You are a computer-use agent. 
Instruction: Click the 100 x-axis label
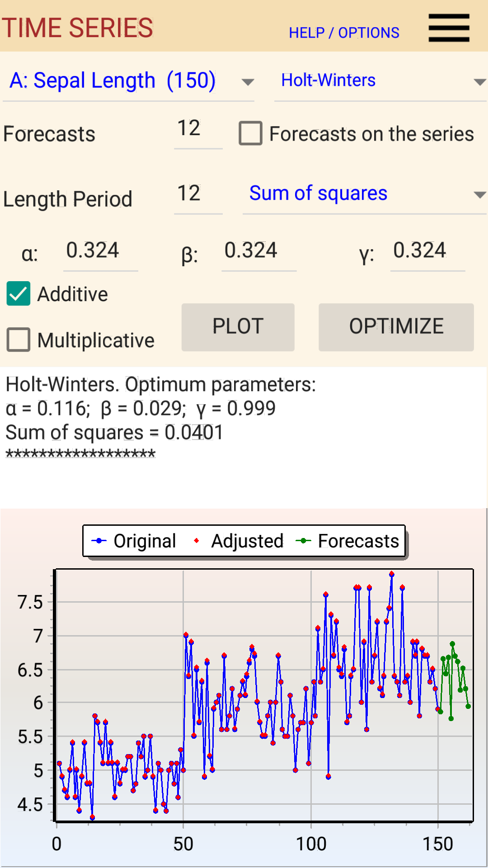click(311, 844)
